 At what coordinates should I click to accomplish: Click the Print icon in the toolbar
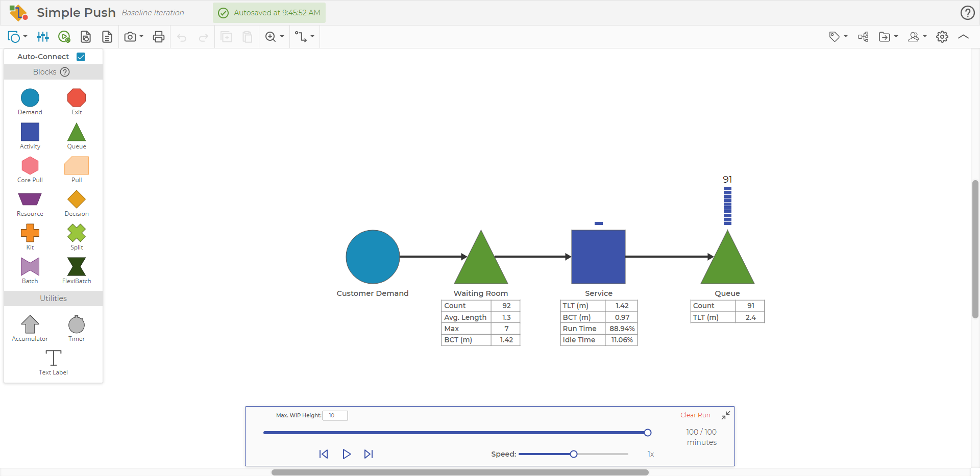[x=159, y=37]
